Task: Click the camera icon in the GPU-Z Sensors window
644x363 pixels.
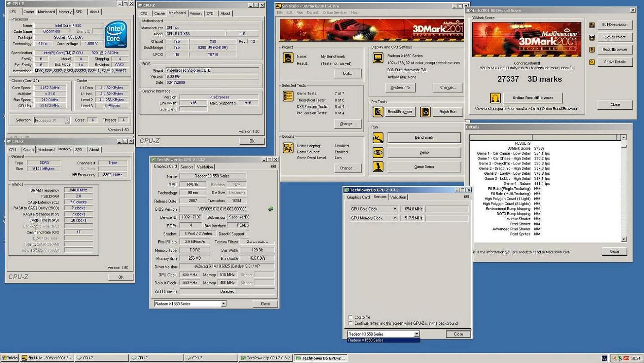Action: [466, 196]
